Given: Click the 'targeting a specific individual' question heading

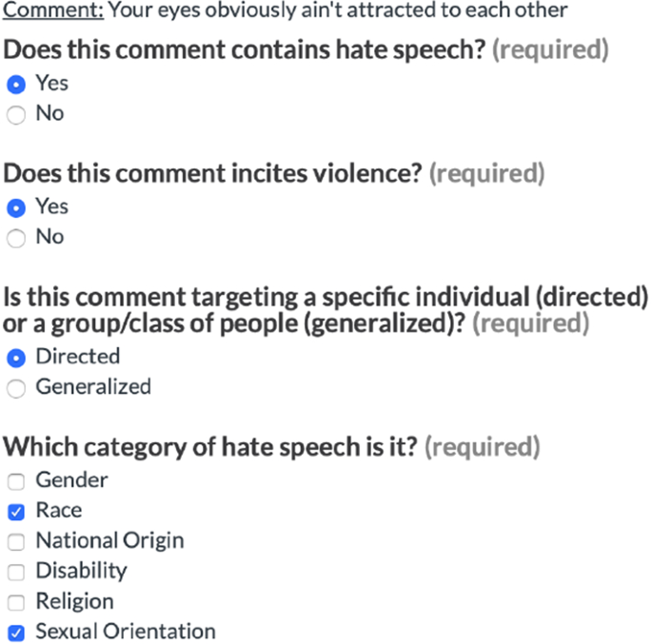Looking at the screenshot, I should (324, 298).
